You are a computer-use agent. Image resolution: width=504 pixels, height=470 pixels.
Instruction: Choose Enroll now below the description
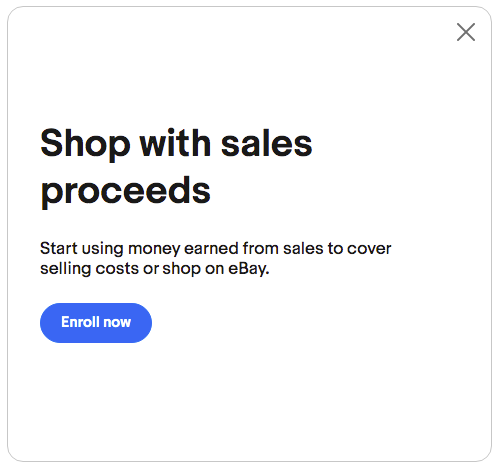tap(96, 323)
